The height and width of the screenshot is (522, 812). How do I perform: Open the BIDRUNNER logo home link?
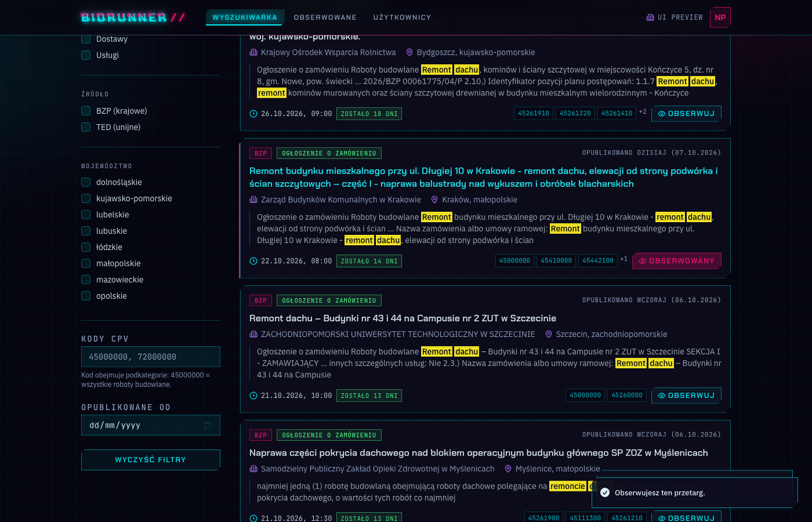(x=133, y=17)
